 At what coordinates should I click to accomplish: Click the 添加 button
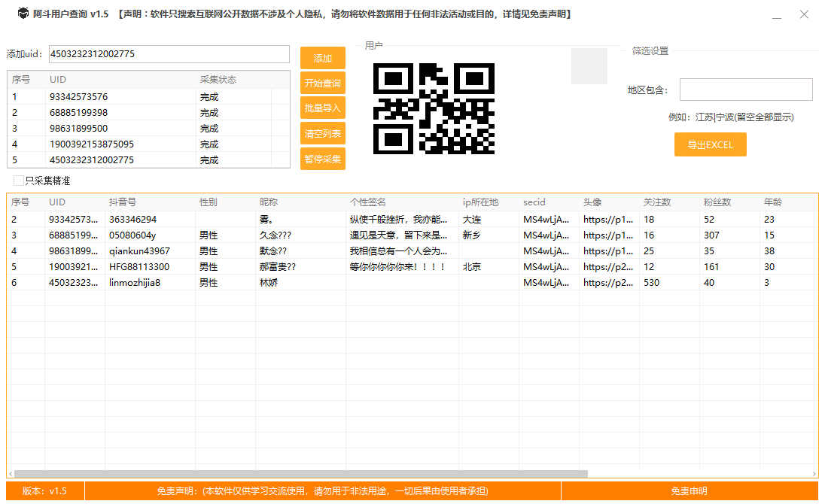322,58
